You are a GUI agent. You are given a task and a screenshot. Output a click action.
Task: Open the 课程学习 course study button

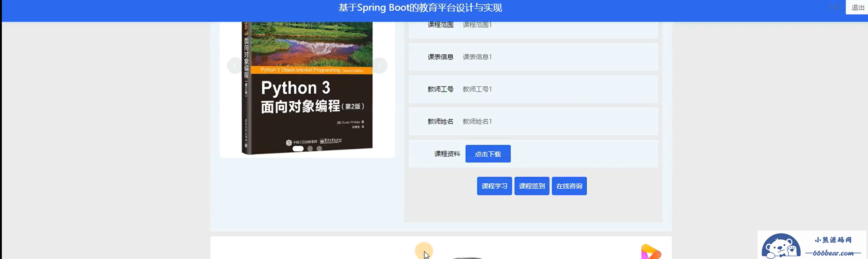(494, 186)
